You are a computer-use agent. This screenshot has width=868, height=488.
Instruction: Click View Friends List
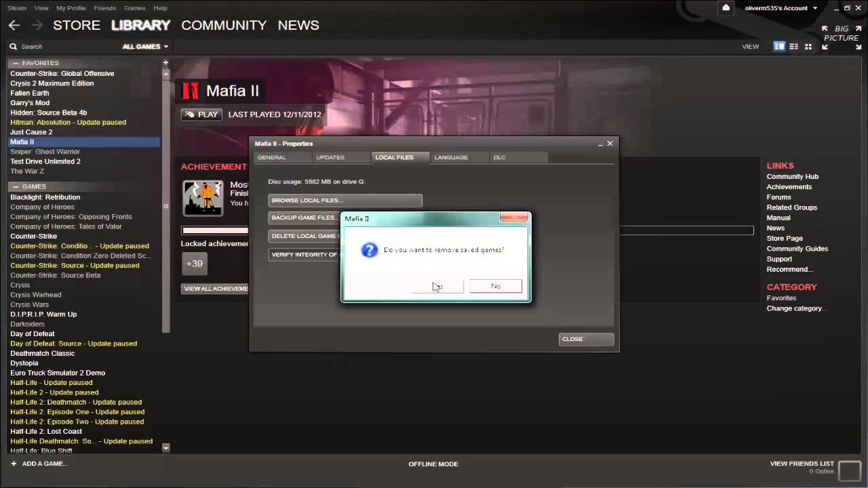pyautogui.click(x=802, y=464)
